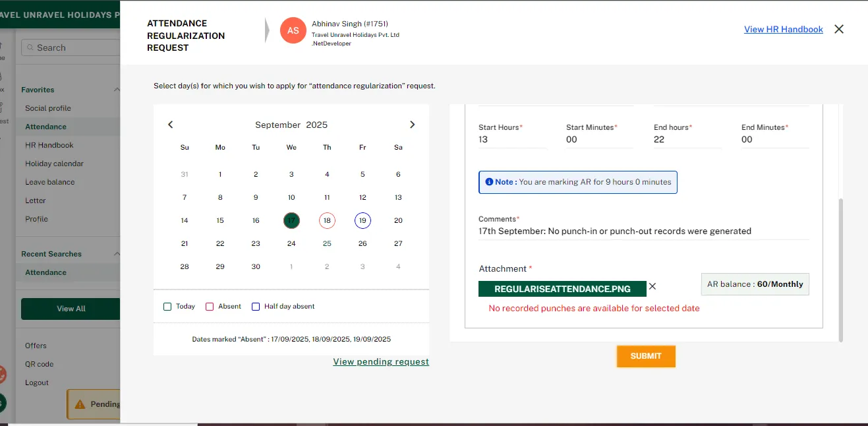This screenshot has height=426, width=868.
Task: Select half-day absent date September 19
Action: coord(362,221)
